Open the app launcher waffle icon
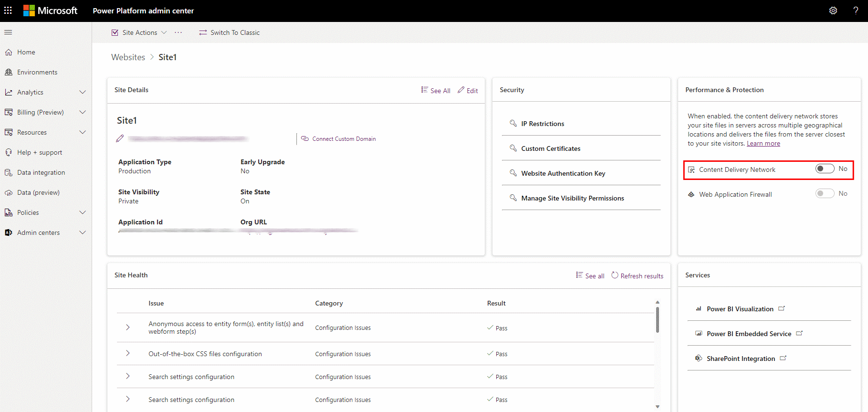 click(8, 11)
